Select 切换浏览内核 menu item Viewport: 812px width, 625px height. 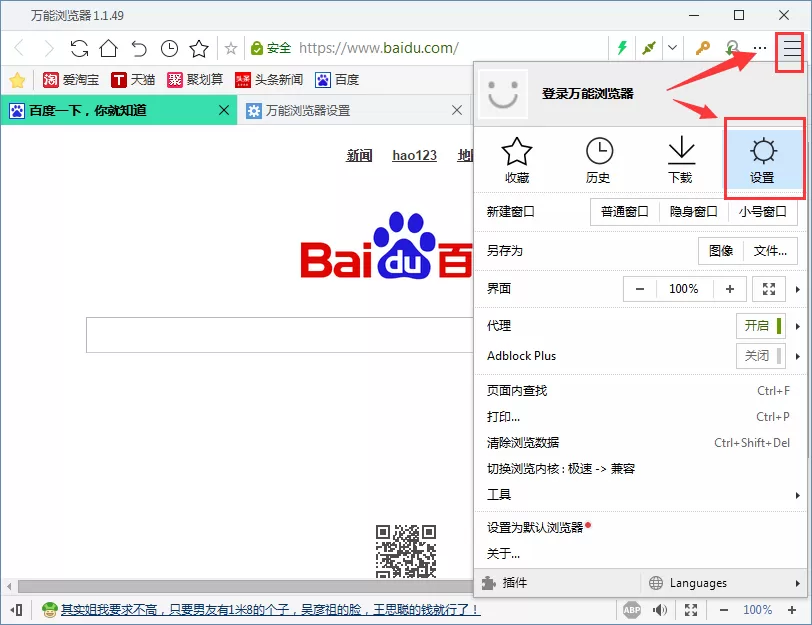(x=641, y=469)
